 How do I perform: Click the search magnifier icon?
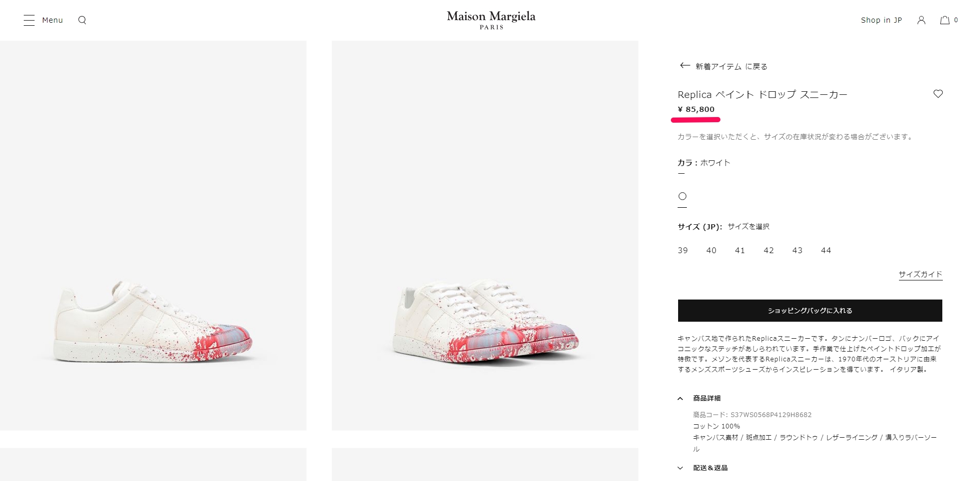pos(82,20)
